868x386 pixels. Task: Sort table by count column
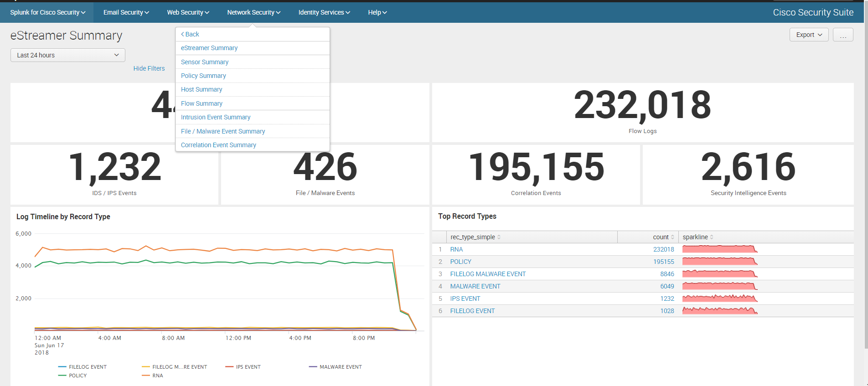point(663,237)
